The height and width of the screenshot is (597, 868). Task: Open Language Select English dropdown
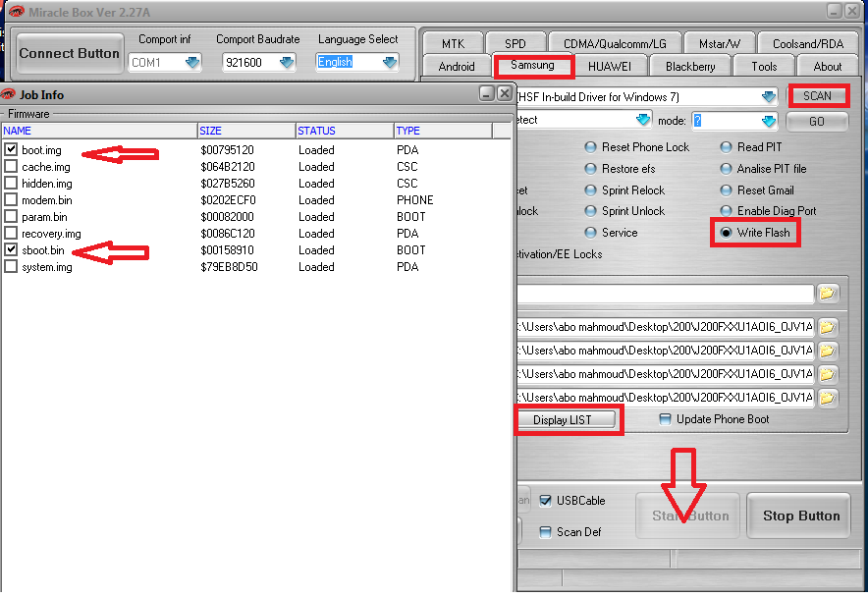pos(390,62)
